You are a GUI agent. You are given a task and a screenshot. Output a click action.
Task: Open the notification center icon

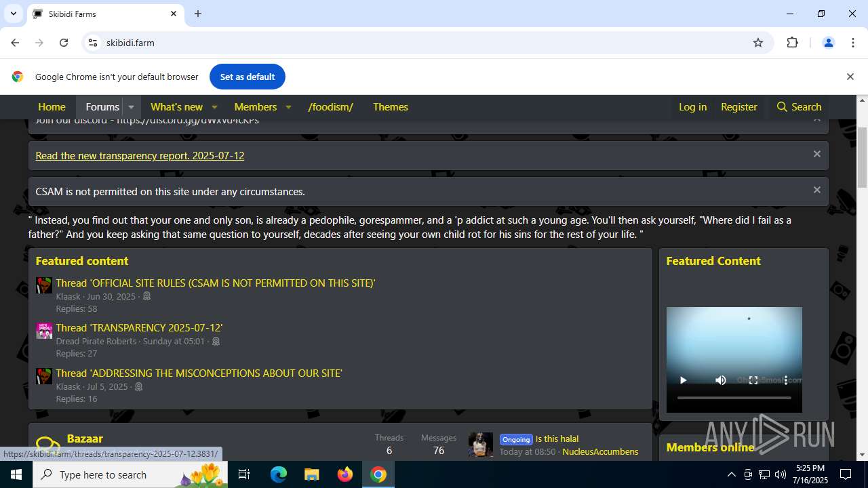coord(846,474)
